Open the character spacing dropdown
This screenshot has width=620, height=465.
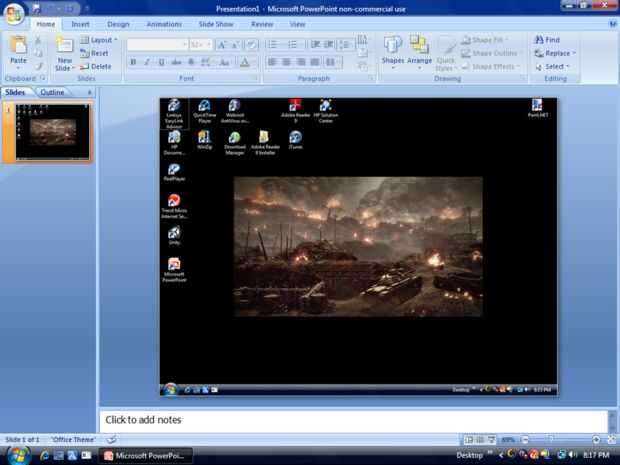tap(206, 62)
